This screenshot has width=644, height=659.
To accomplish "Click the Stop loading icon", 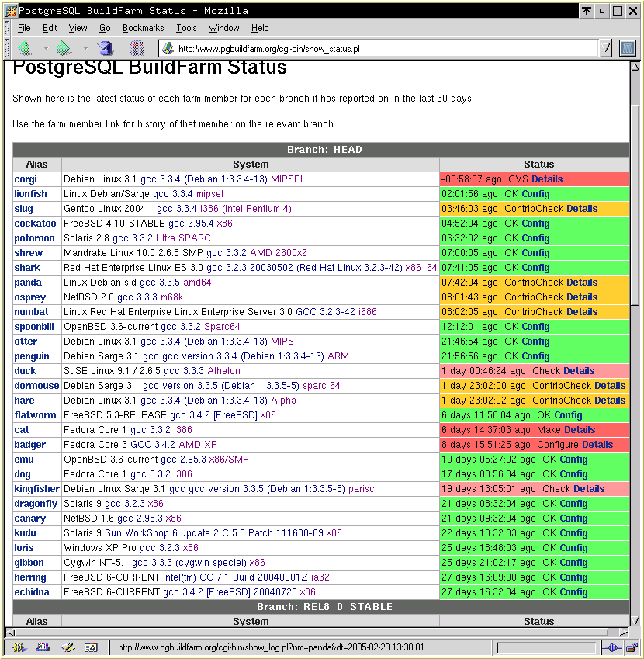I will pos(137,48).
